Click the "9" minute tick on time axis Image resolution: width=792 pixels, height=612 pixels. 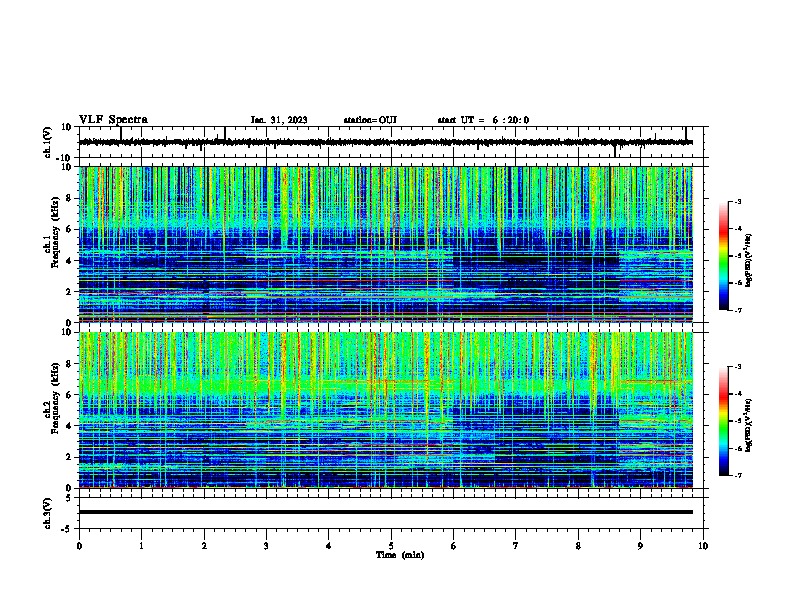point(640,546)
